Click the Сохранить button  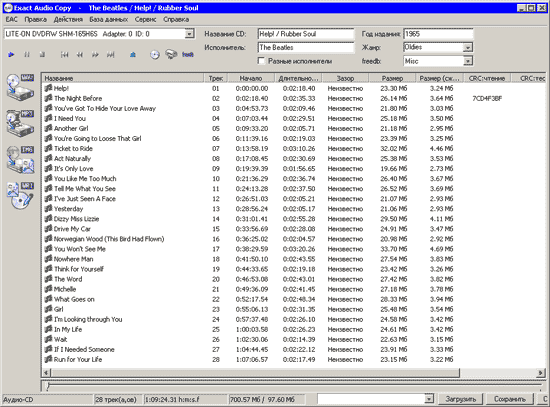pyautogui.click(x=510, y=399)
